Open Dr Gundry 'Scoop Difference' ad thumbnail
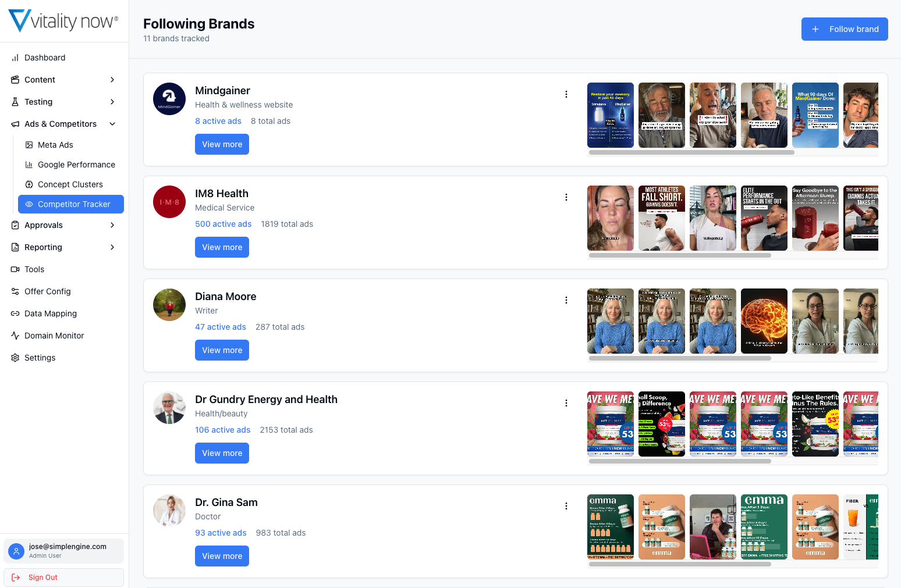The height and width of the screenshot is (588, 901). pyautogui.click(x=662, y=424)
